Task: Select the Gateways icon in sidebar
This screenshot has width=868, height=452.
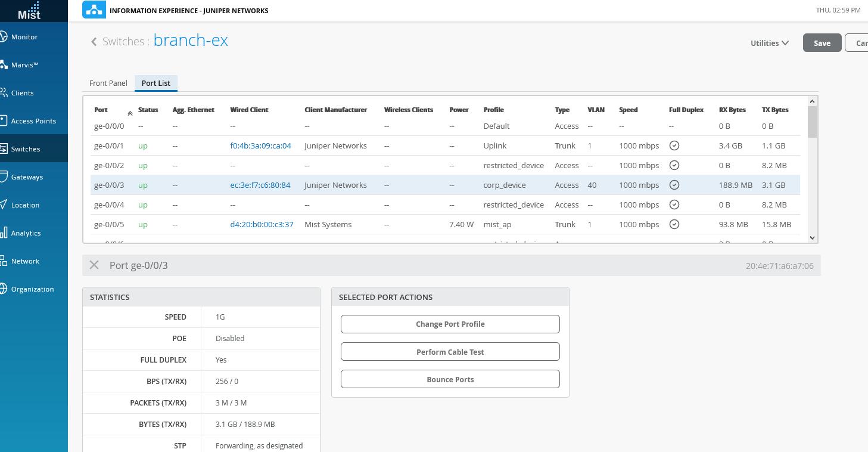Action: 4,177
